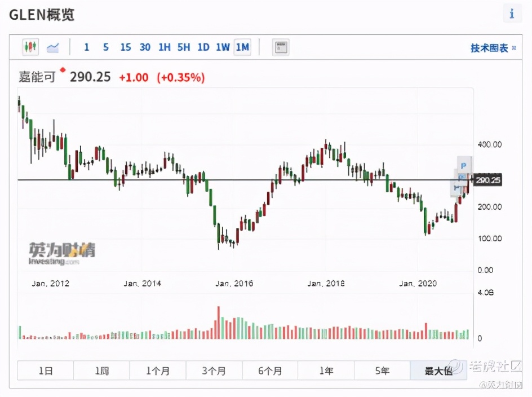Choose the 5年 range tab

[x=382, y=370]
